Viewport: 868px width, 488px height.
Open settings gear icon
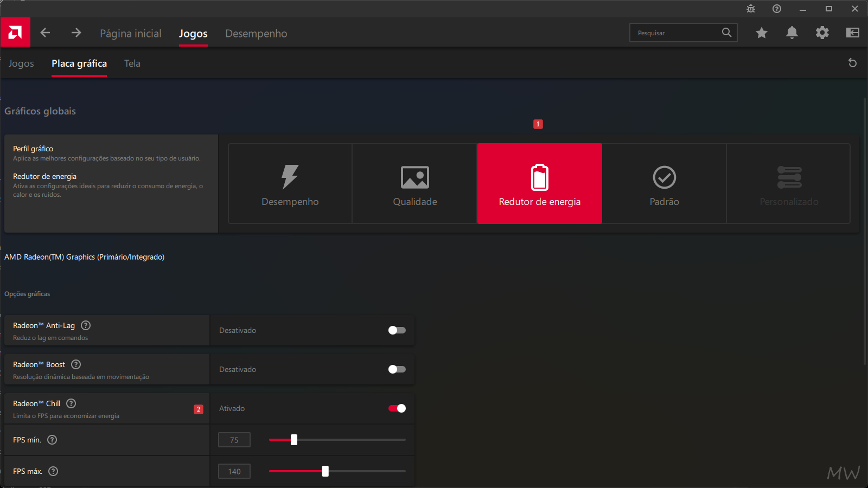tap(822, 33)
